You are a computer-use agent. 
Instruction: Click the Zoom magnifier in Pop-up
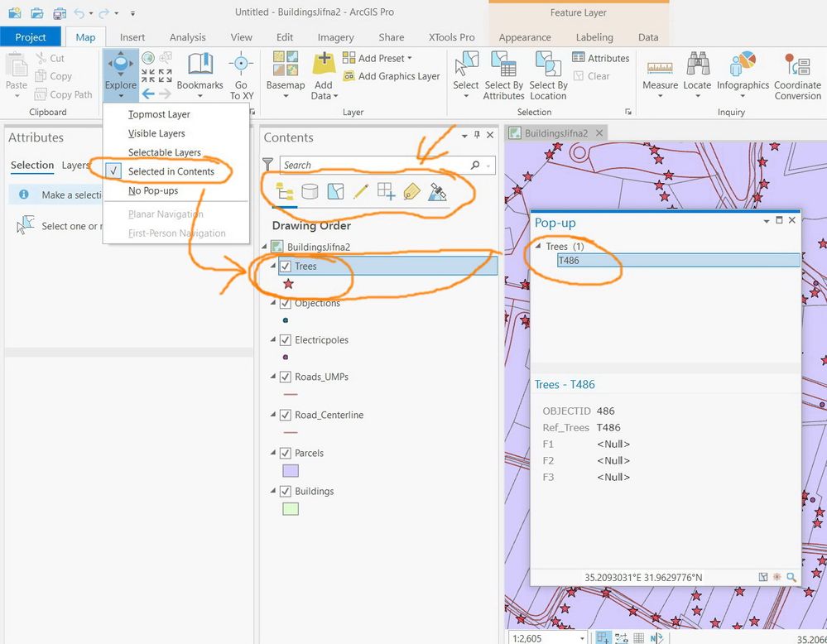pos(791,578)
